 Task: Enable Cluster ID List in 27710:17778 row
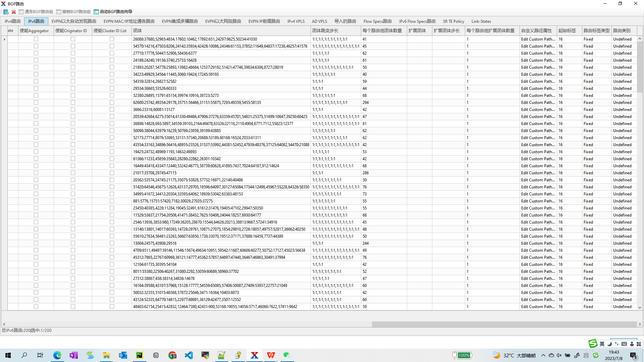tap(112, 53)
